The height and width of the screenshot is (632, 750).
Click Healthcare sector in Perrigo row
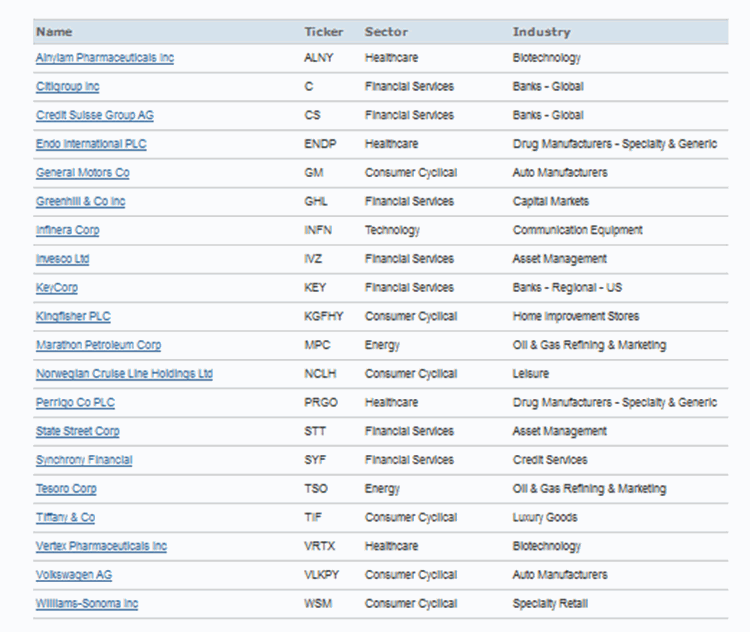(x=391, y=402)
